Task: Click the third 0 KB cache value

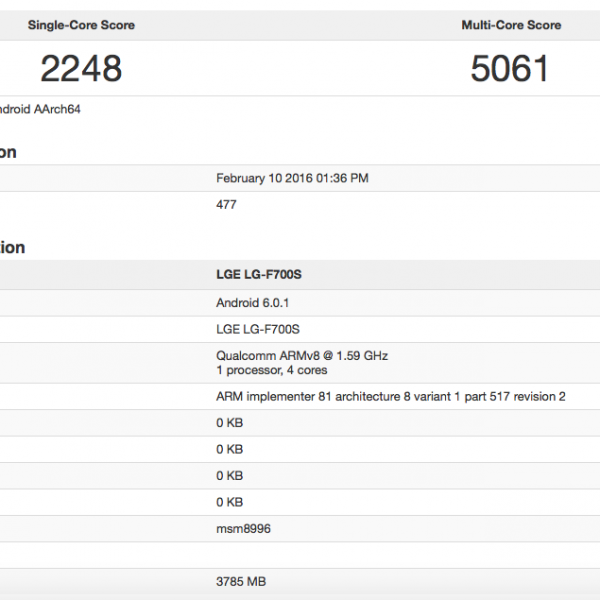Action: [x=229, y=475]
